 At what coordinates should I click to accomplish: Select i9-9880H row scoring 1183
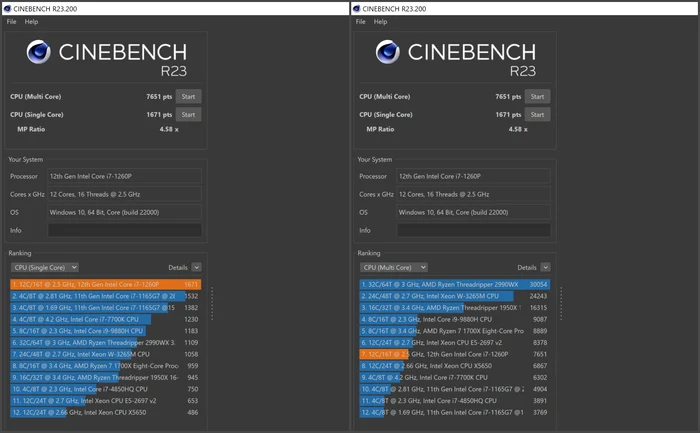tap(105, 331)
